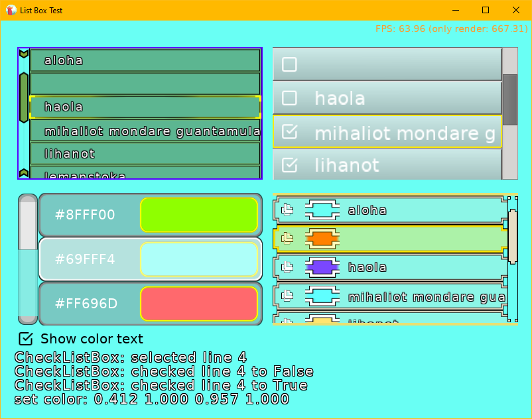Image resolution: width=532 pixels, height=419 pixels.
Task: Click the copy icon in the mihaliot mondare row
Action: (287, 296)
